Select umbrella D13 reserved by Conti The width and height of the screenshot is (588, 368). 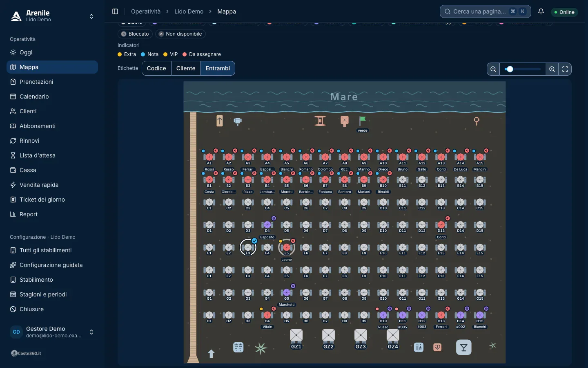(441, 225)
